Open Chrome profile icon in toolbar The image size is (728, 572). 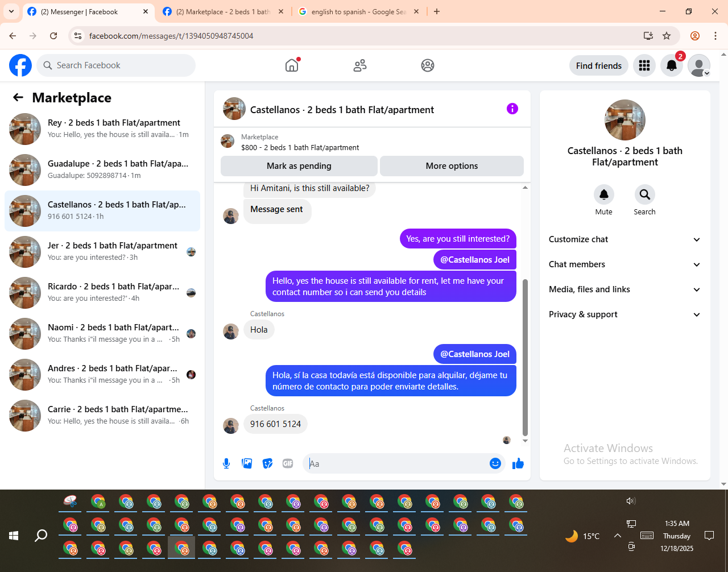pos(695,36)
